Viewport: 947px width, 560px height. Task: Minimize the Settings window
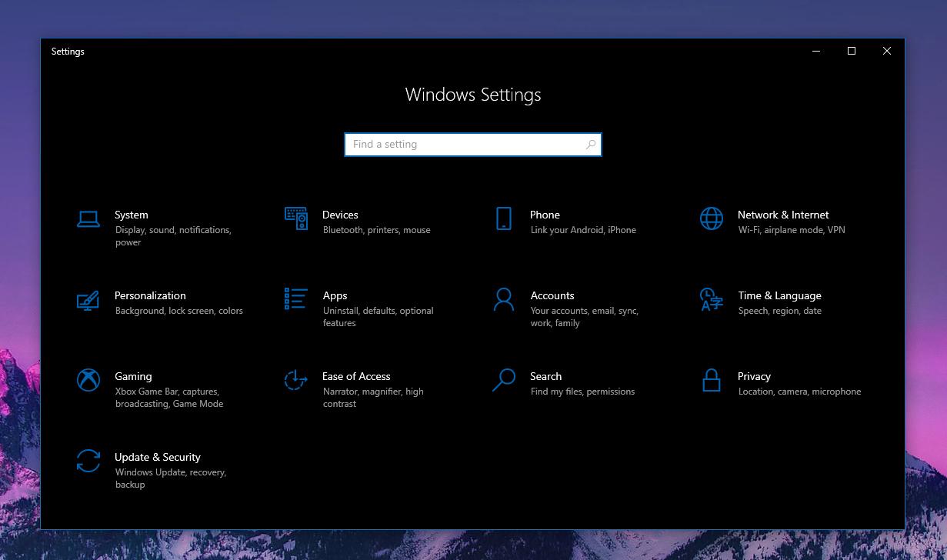(x=815, y=52)
